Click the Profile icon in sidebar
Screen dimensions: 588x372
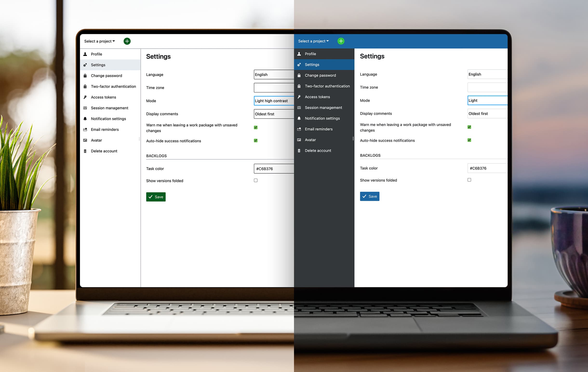tap(85, 53)
